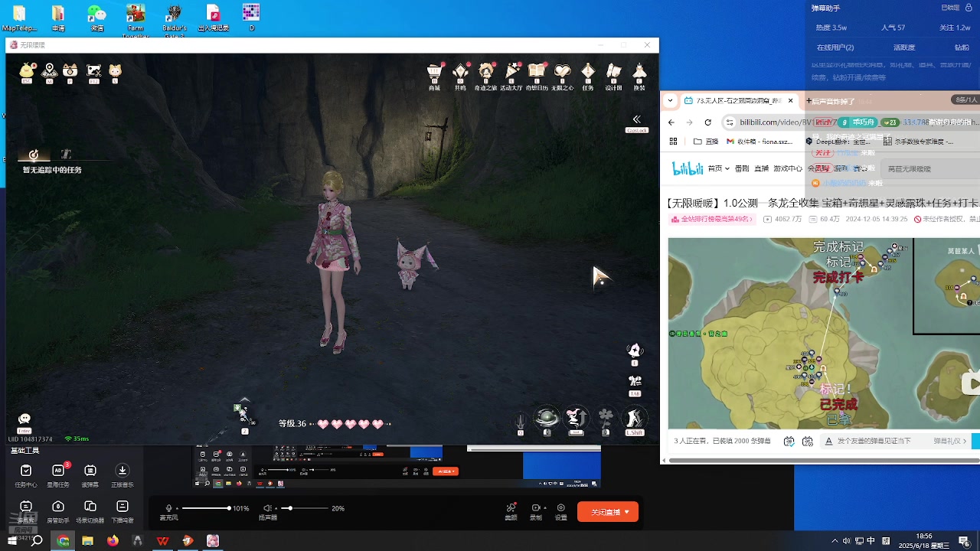Open 星海任务 with red badge 3
Screen dimensions: 980x551
(58, 474)
